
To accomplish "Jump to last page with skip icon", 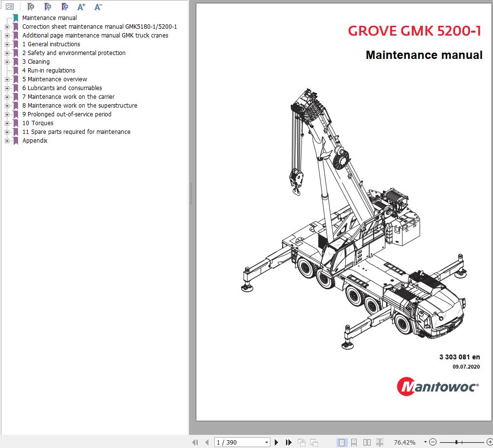I will 288,442.
